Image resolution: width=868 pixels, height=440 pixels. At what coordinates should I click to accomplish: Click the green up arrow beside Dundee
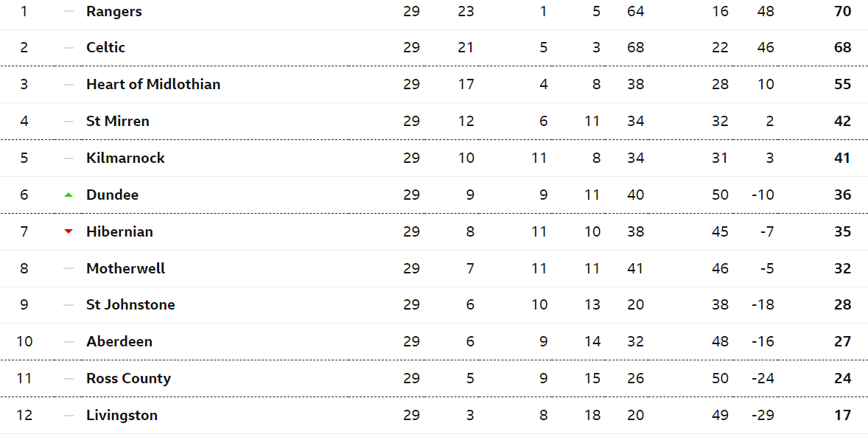pos(69,195)
